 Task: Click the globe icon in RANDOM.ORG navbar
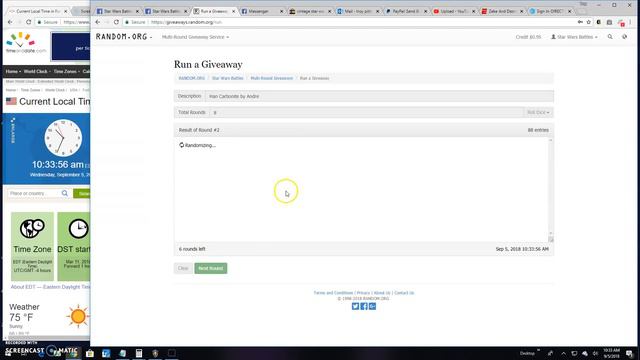click(624, 37)
